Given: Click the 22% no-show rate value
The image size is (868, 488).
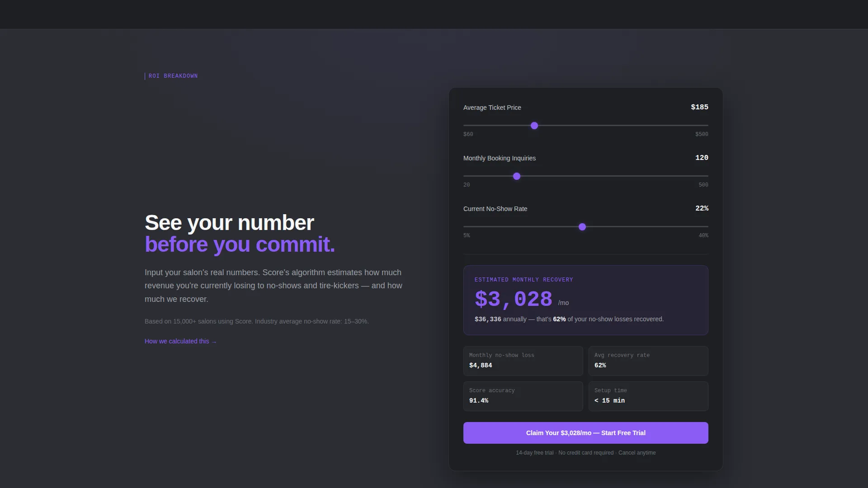Looking at the screenshot, I should (702, 208).
